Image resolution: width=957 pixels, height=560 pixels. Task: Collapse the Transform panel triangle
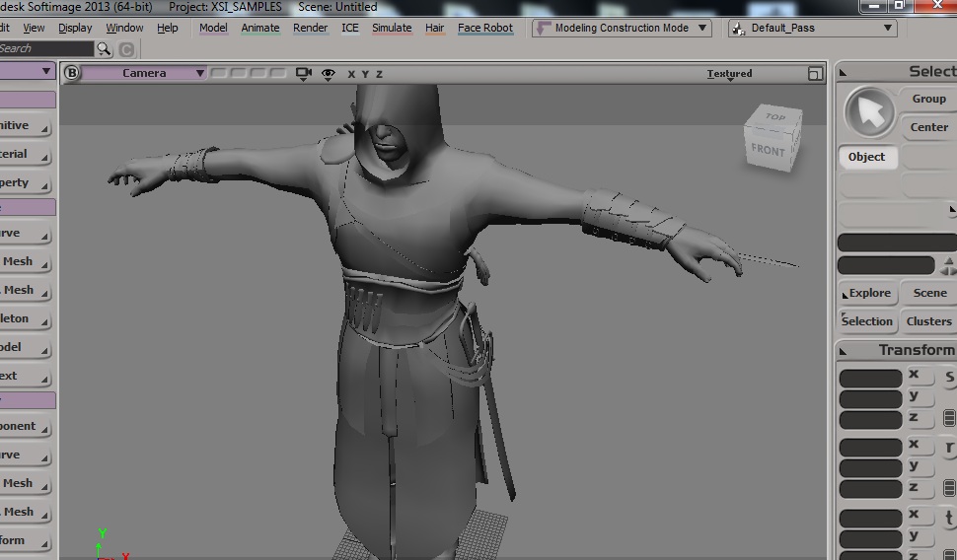843,351
